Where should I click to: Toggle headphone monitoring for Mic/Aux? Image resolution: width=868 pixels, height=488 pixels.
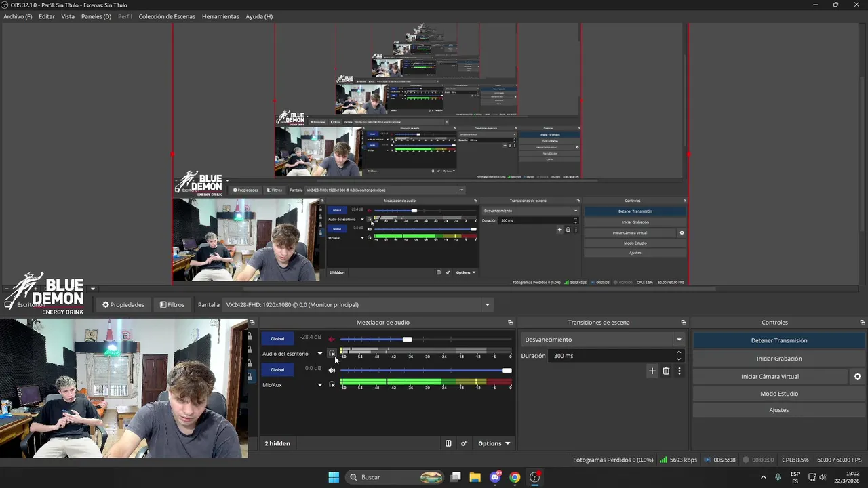[x=332, y=384]
